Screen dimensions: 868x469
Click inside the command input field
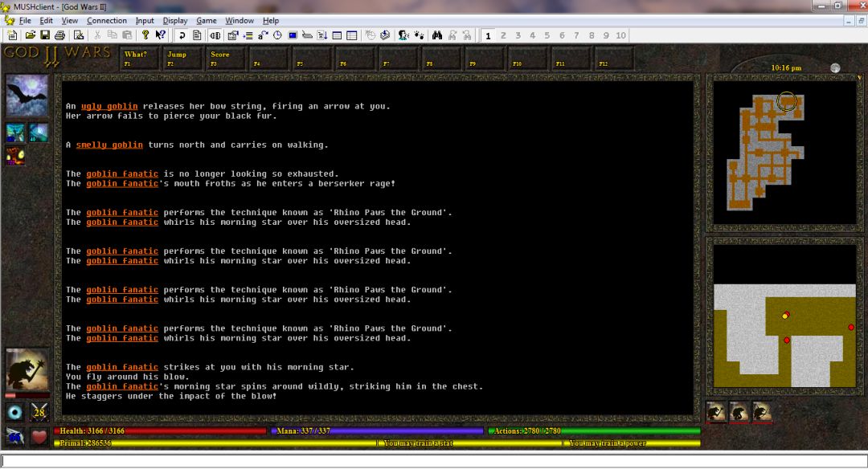point(434,461)
